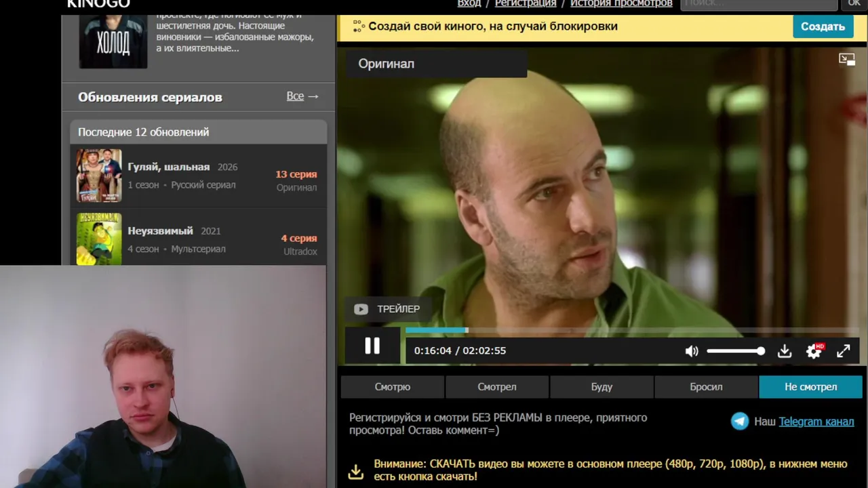
Task: Click Последние 12 обновлений heading
Action: [144, 132]
